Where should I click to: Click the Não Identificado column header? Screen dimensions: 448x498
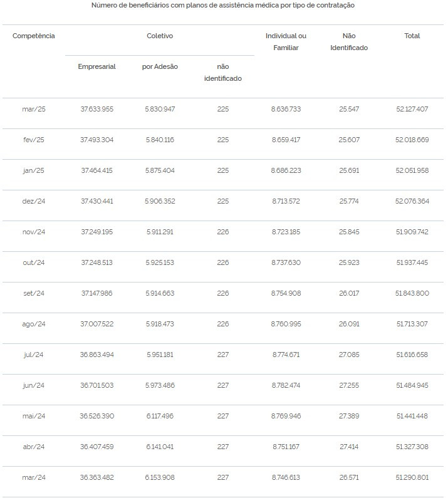[349, 41]
